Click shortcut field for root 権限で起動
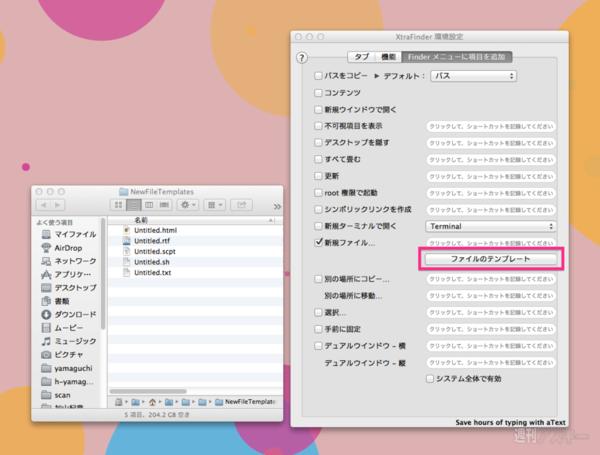The height and width of the screenshot is (455, 600). click(491, 193)
